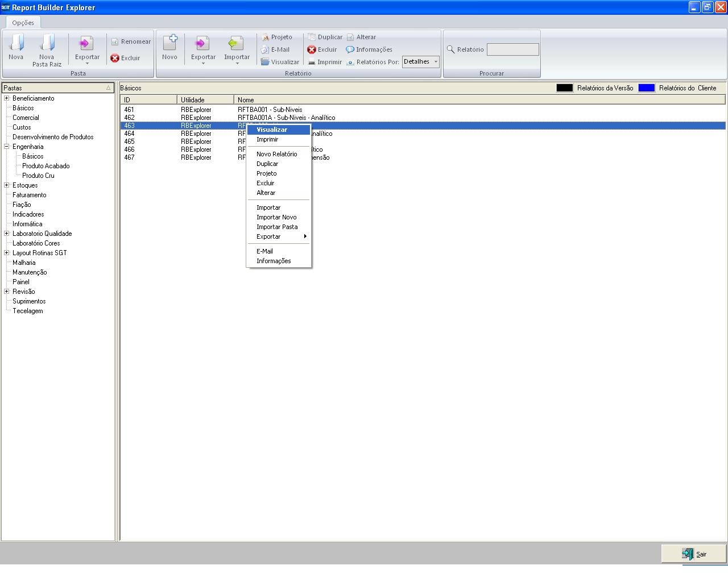Screen dimensions: 728x582
Task: Choose Imprimir in the context menu
Action: pos(279,139)
